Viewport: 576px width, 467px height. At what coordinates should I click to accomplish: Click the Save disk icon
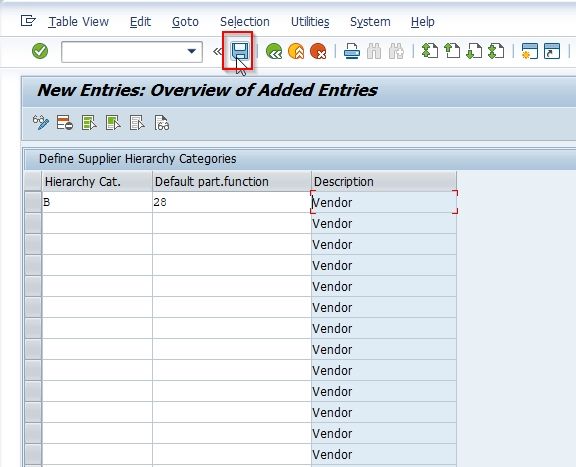click(240, 51)
